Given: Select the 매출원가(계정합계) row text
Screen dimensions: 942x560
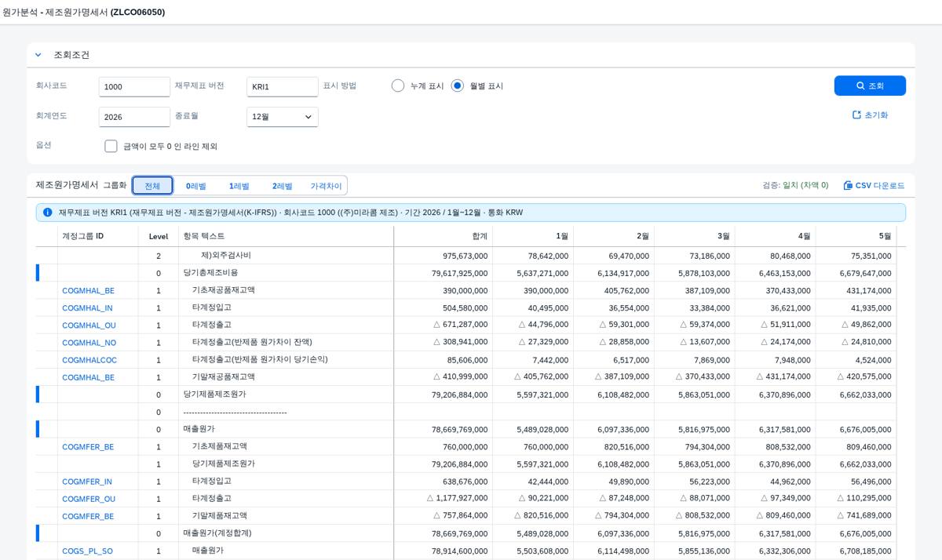Looking at the screenshot, I should [x=217, y=533].
